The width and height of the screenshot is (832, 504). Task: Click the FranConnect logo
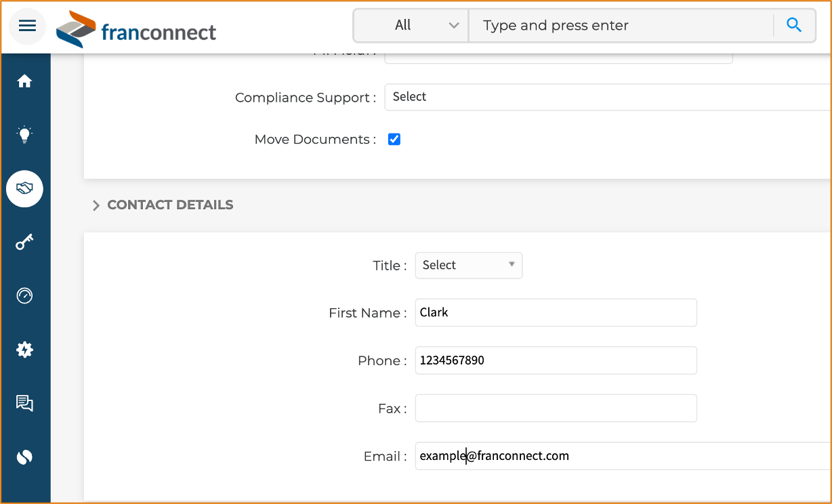click(x=136, y=30)
